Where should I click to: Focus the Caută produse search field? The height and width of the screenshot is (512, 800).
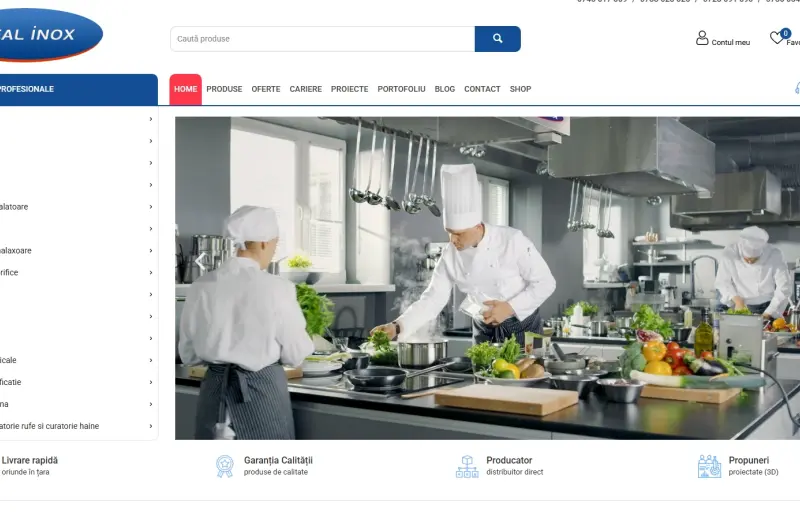coord(322,39)
